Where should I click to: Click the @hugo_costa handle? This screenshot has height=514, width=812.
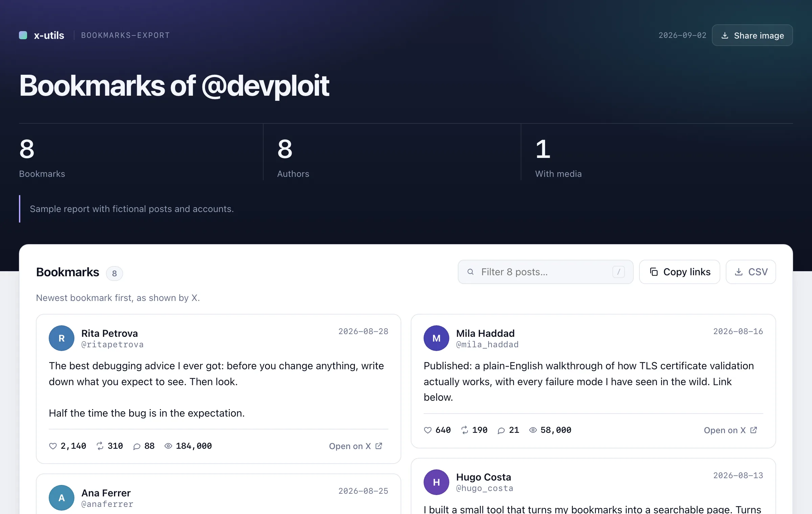(484, 488)
